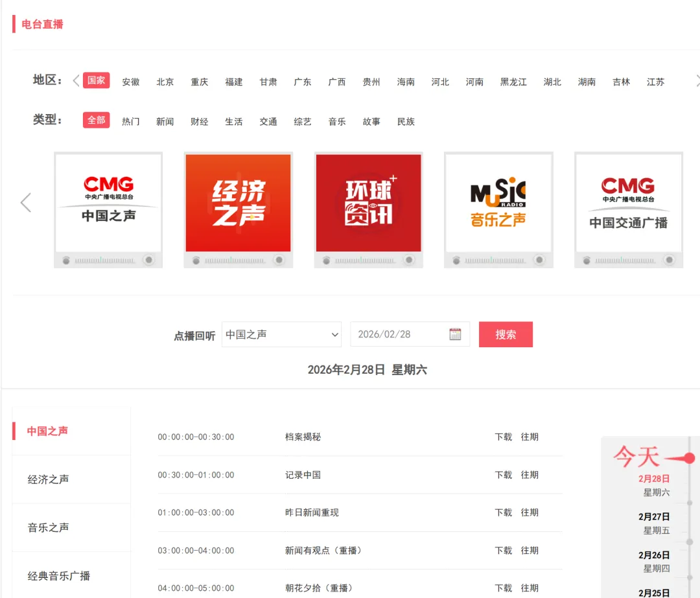Select the 黑龙江 region filter
700x598 pixels.
click(x=513, y=82)
